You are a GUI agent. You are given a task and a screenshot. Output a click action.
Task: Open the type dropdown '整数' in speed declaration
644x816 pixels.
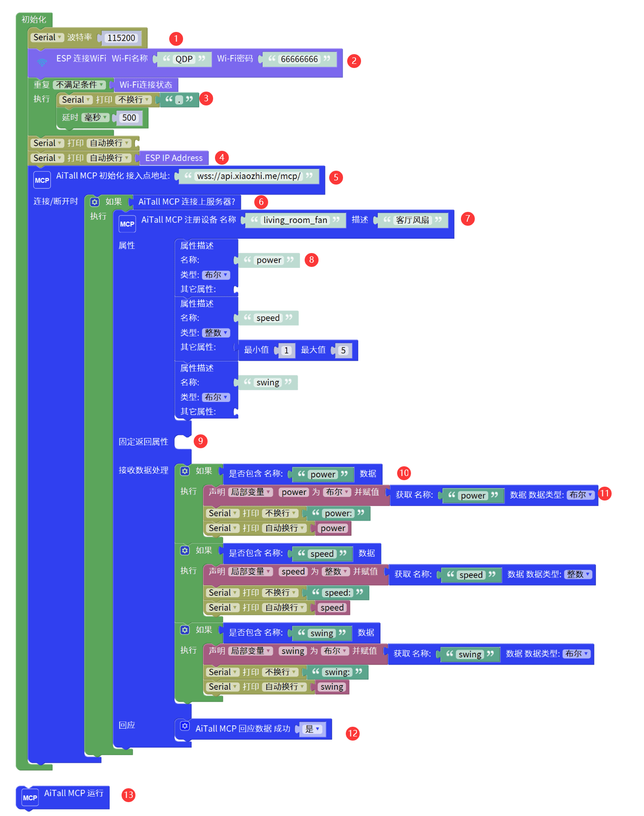coord(336,572)
